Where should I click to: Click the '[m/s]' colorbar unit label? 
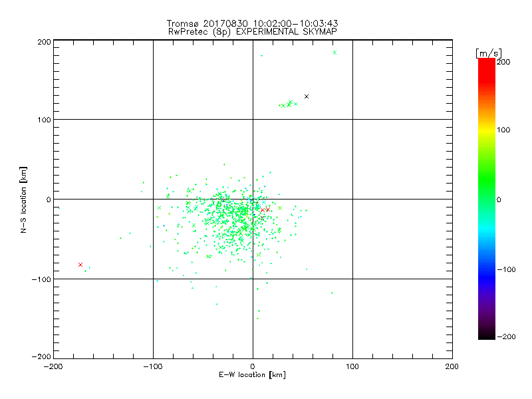489,53
